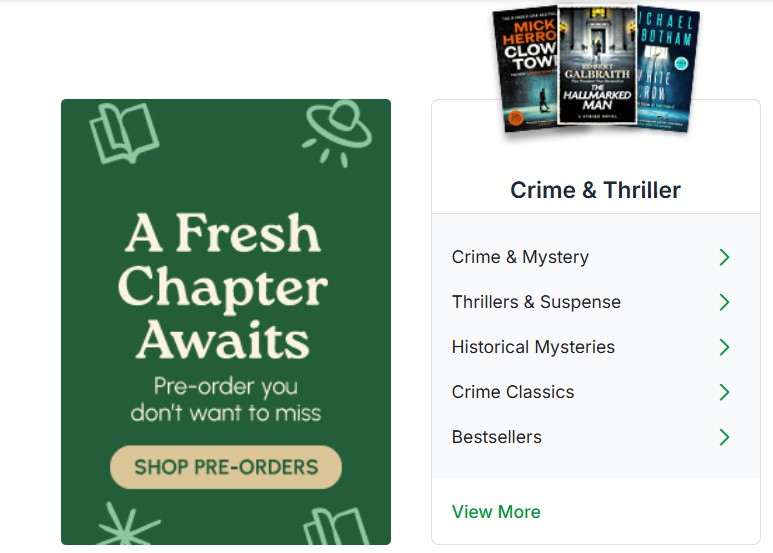Open the Mick Herron Clown Town cover

click(x=527, y=71)
